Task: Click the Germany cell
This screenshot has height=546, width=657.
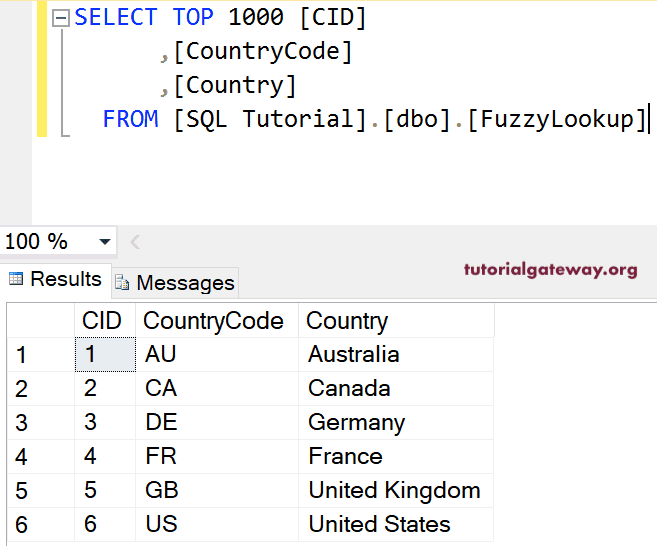Action: tap(396, 422)
